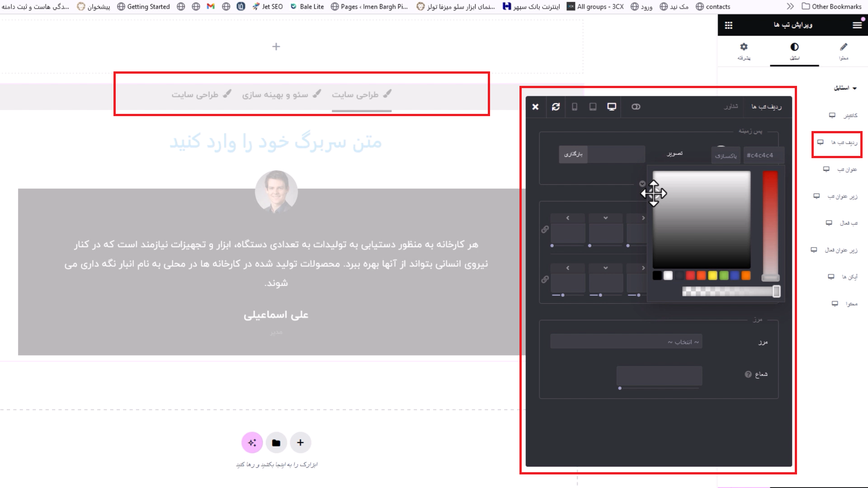Open the محتوا style option in the list

(852, 304)
